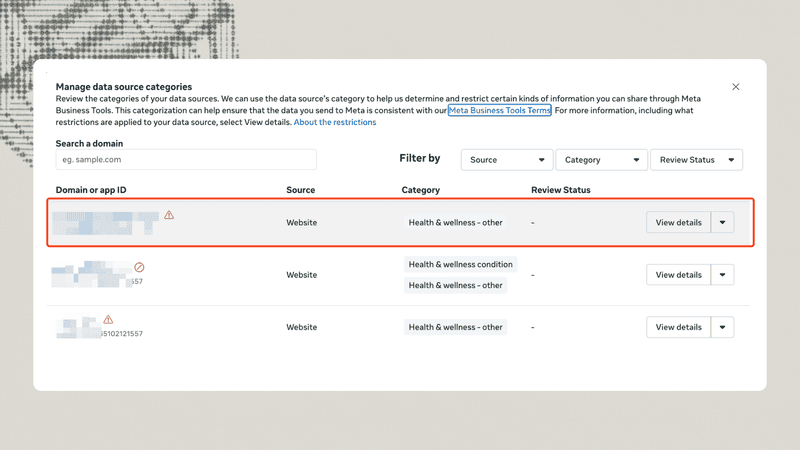Open the Meta Business Tools Terms link

point(499,110)
